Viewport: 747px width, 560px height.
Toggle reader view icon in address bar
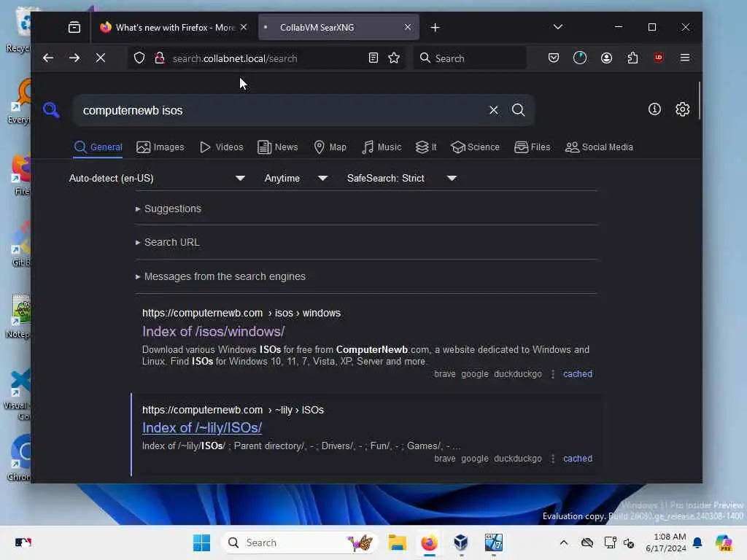coord(373,58)
